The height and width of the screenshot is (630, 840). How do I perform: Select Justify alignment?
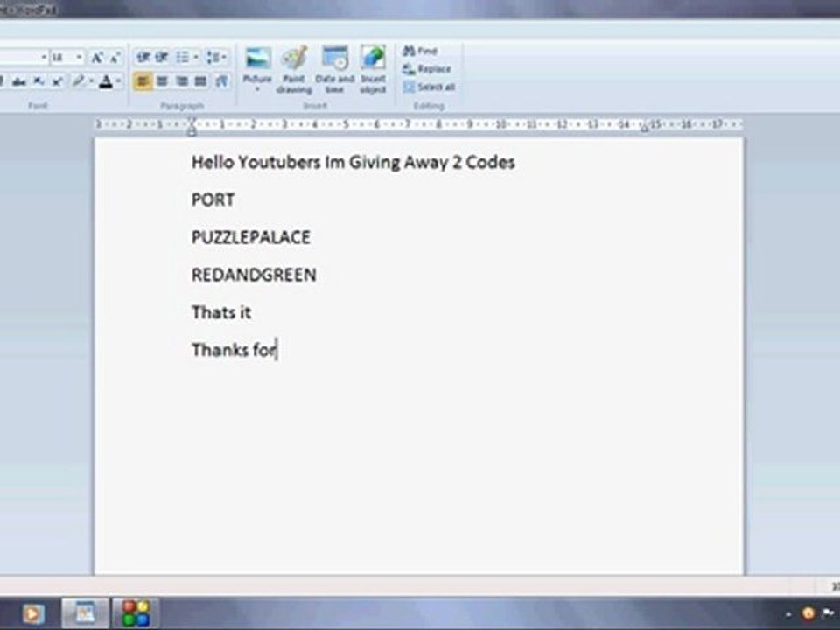(201, 81)
